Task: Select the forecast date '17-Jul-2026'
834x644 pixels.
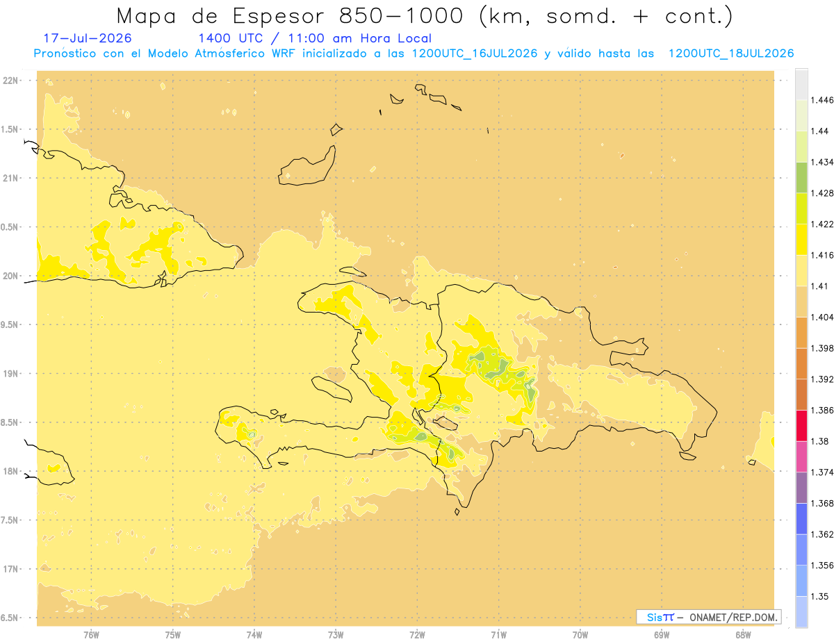Action: coord(88,39)
